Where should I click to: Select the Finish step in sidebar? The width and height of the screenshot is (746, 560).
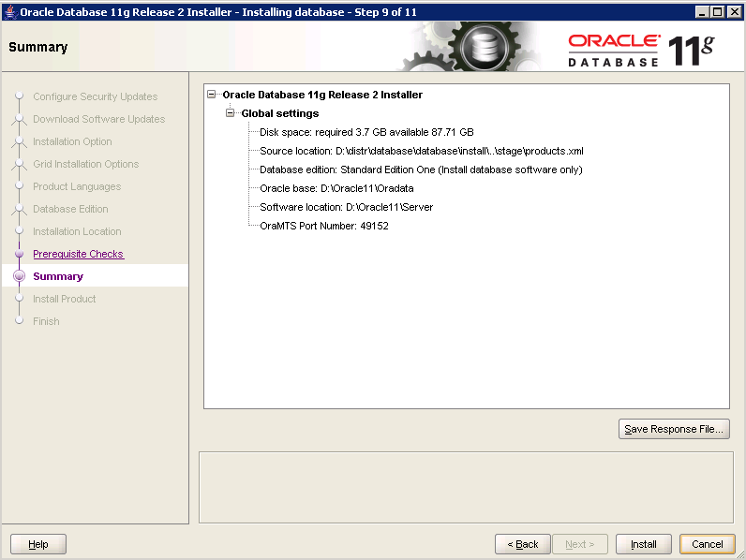click(46, 321)
